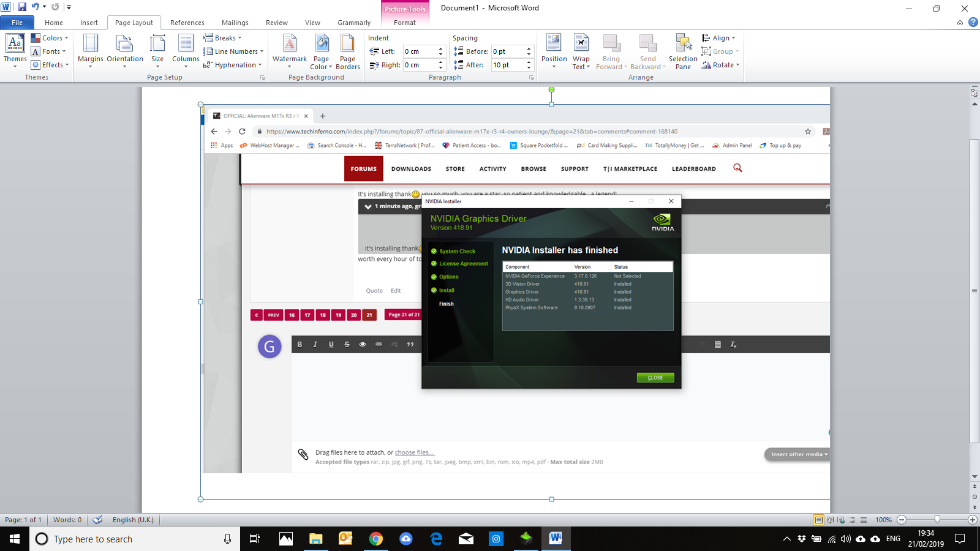Open the Margins options
This screenshot has height=551, width=980.
tap(91, 50)
